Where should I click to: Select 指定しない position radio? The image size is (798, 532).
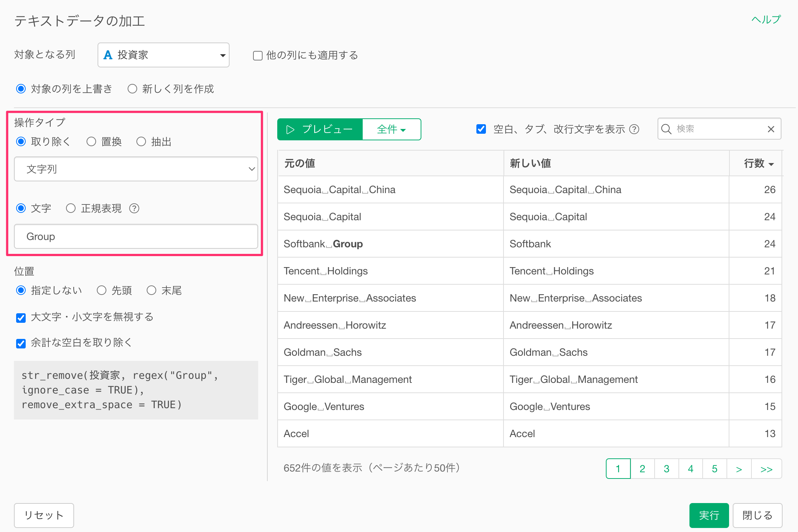pos(21,290)
